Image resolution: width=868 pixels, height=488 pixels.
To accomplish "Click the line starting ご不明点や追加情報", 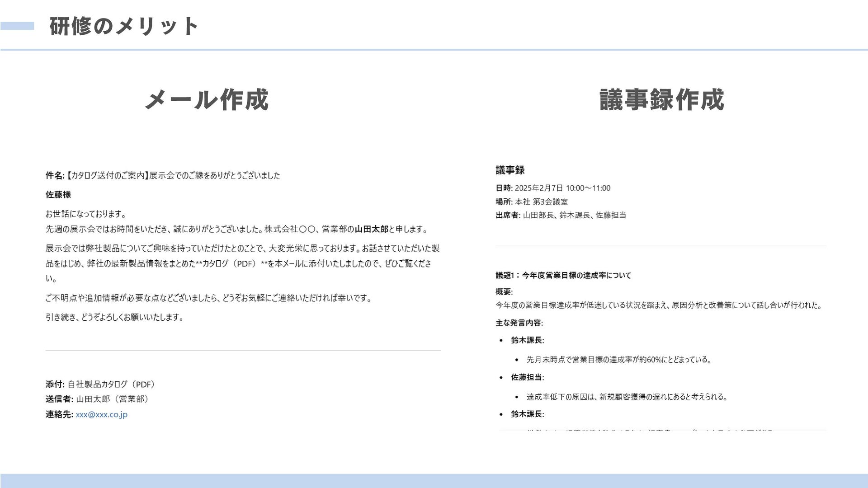I will click(208, 298).
